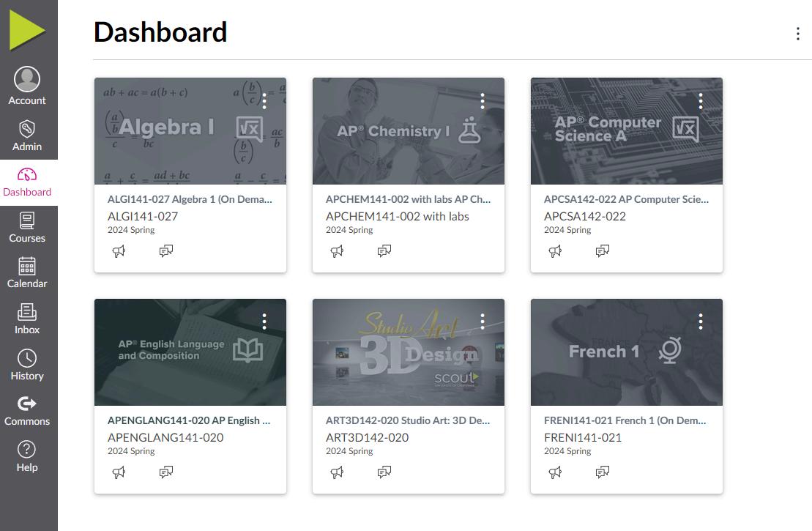Open the Dashboard options menu

pos(797,34)
